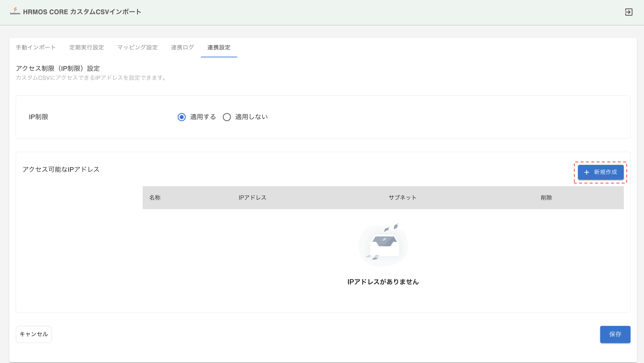
Task: Click the SaaStainer logo icon
Action: [15, 11]
